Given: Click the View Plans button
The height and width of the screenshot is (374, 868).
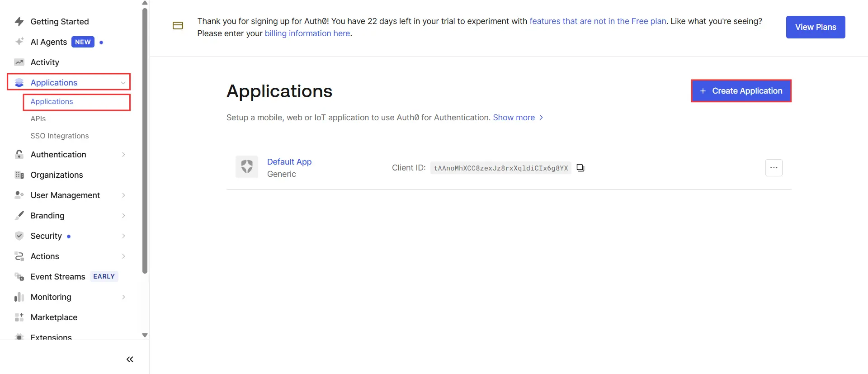Looking at the screenshot, I should [816, 27].
